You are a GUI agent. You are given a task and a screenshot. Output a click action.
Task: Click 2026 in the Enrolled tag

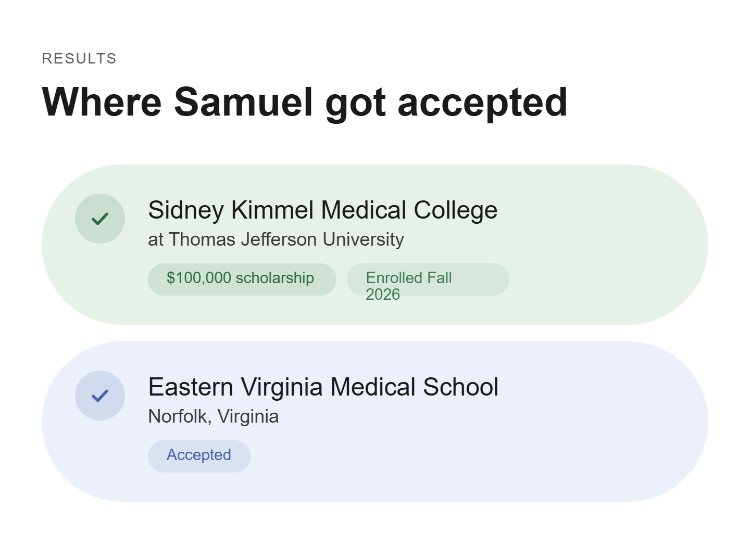[383, 295]
